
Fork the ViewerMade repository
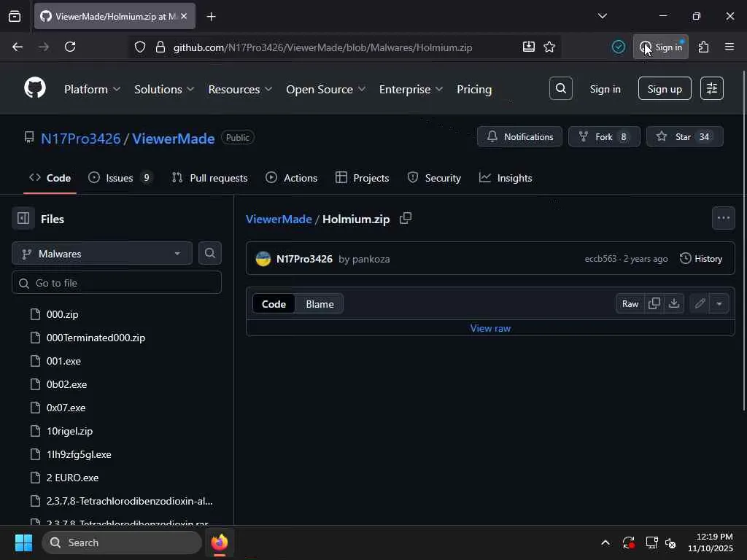pyautogui.click(x=603, y=136)
